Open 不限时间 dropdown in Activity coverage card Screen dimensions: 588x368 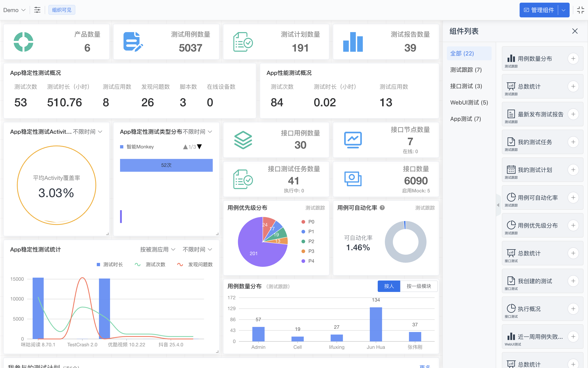click(88, 132)
